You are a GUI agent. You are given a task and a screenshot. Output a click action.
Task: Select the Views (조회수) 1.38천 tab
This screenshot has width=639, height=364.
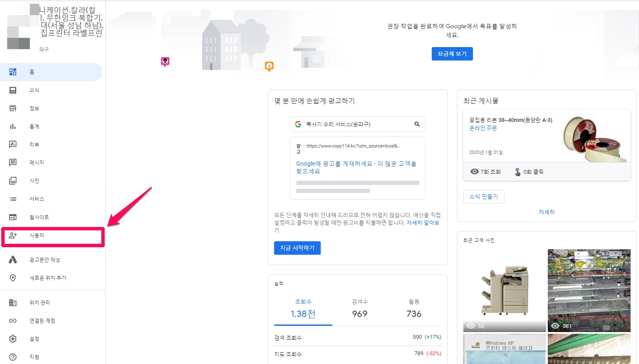[x=303, y=309]
